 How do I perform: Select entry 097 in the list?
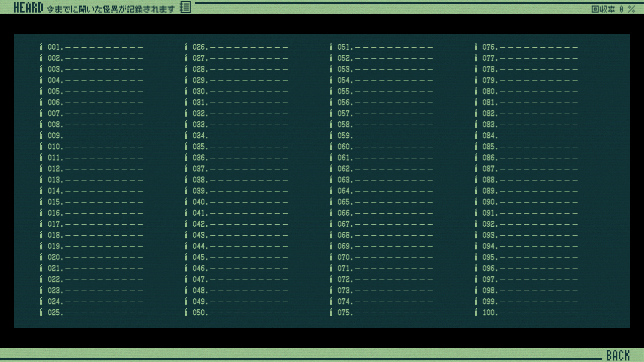point(526,280)
